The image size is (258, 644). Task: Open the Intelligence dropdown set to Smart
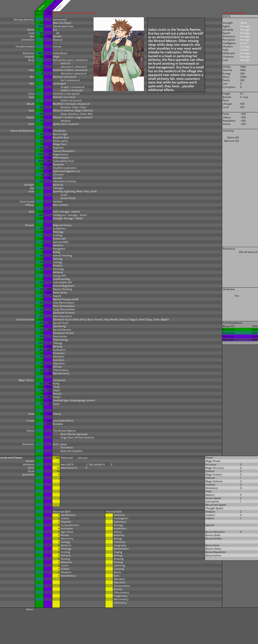point(243,43)
